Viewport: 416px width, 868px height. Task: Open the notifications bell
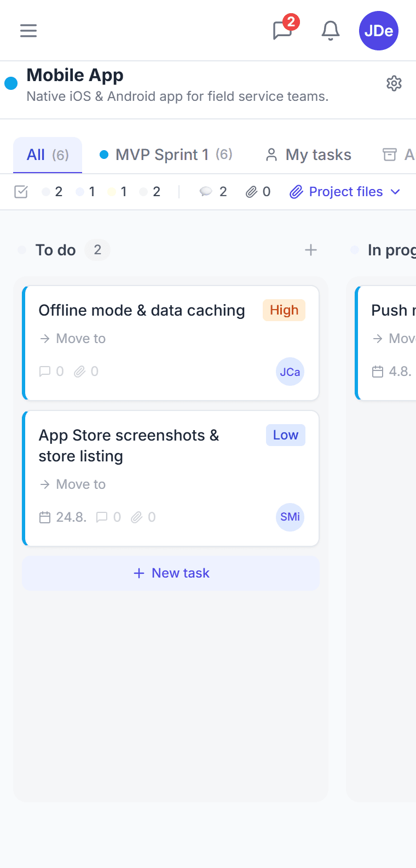[x=331, y=31]
